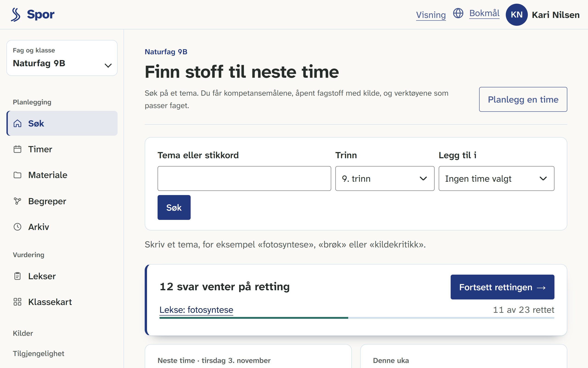Click the Spor logo icon
Screen dimensions: 588x368
click(x=16, y=14)
